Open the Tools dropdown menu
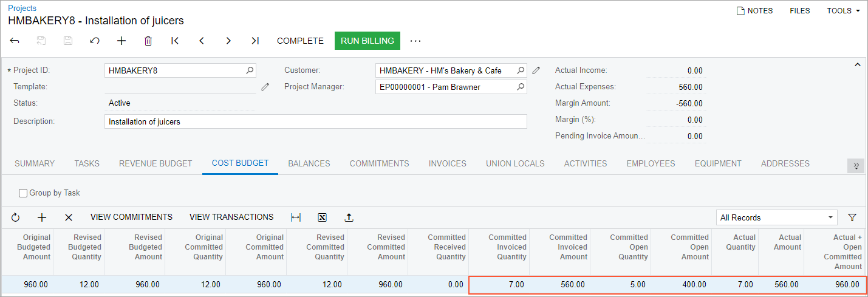 (x=843, y=11)
